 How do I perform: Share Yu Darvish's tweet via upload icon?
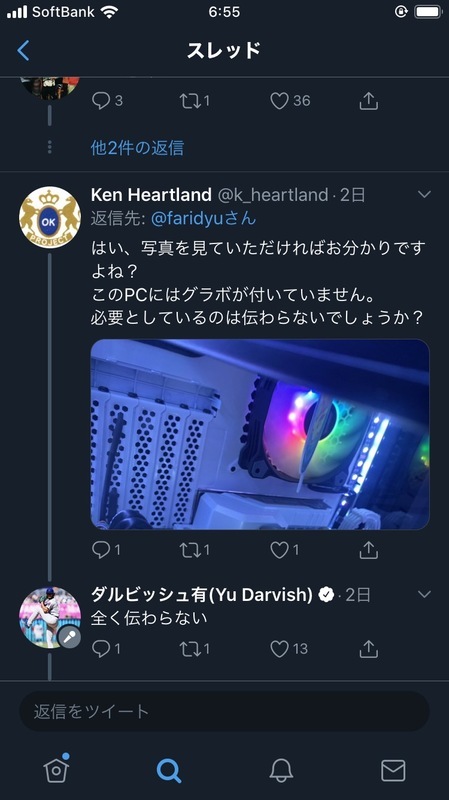click(368, 648)
